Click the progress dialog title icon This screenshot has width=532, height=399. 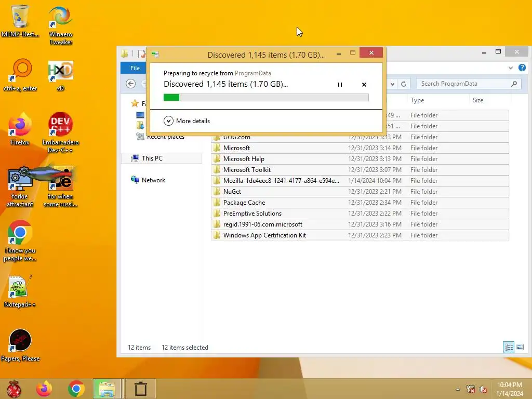click(x=155, y=54)
